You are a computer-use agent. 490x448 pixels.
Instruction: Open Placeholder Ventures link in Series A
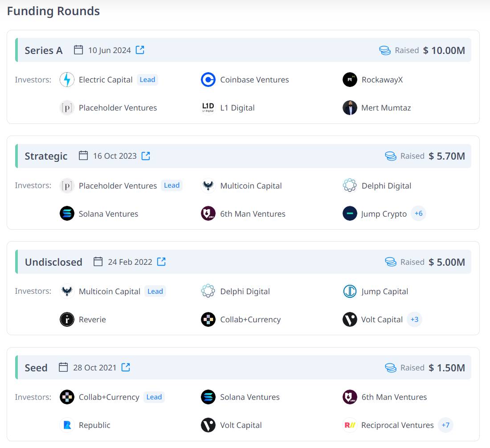[x=118, y=108]
